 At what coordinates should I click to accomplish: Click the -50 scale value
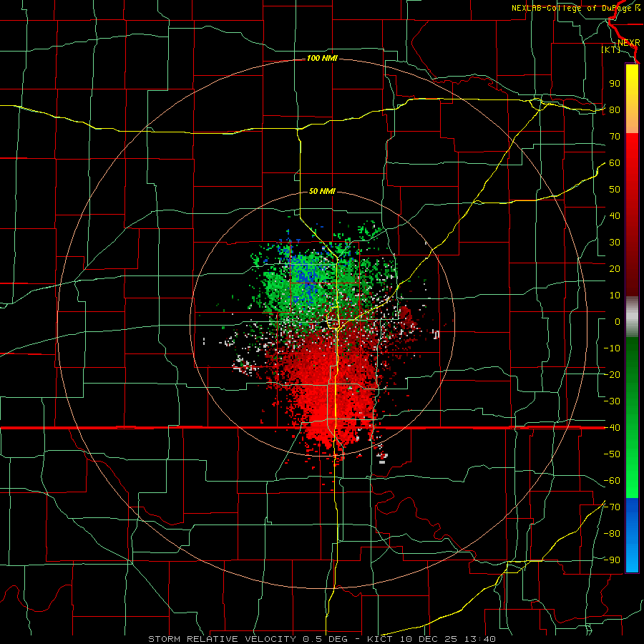pyautogui.click(x=612, y=454)
